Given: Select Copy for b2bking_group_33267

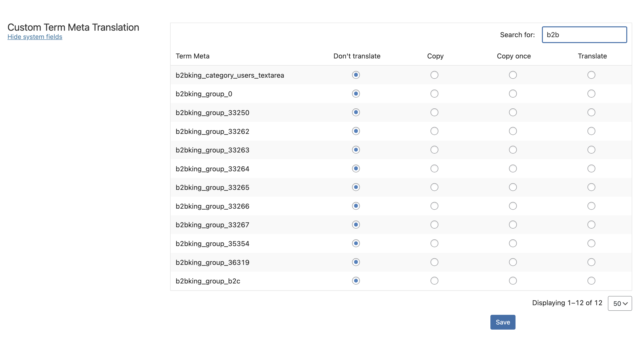Looking at the screenshot, I should pyautogui.click(x=435, y=225).
